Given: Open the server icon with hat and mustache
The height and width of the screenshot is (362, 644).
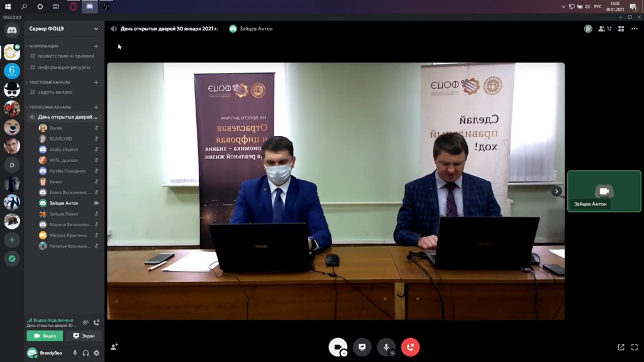Looking at the screenshot, I should (x=12, y=89).
